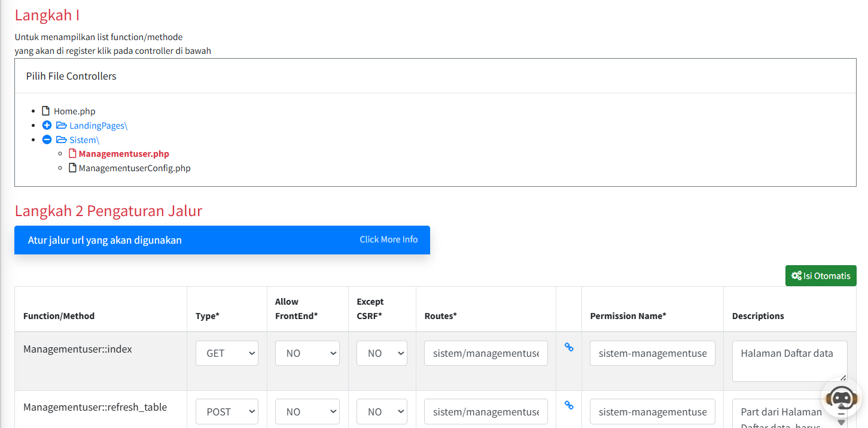Expand LandingPages folder with plus icon
Screen dimensions: 868x428
(47, 126)
